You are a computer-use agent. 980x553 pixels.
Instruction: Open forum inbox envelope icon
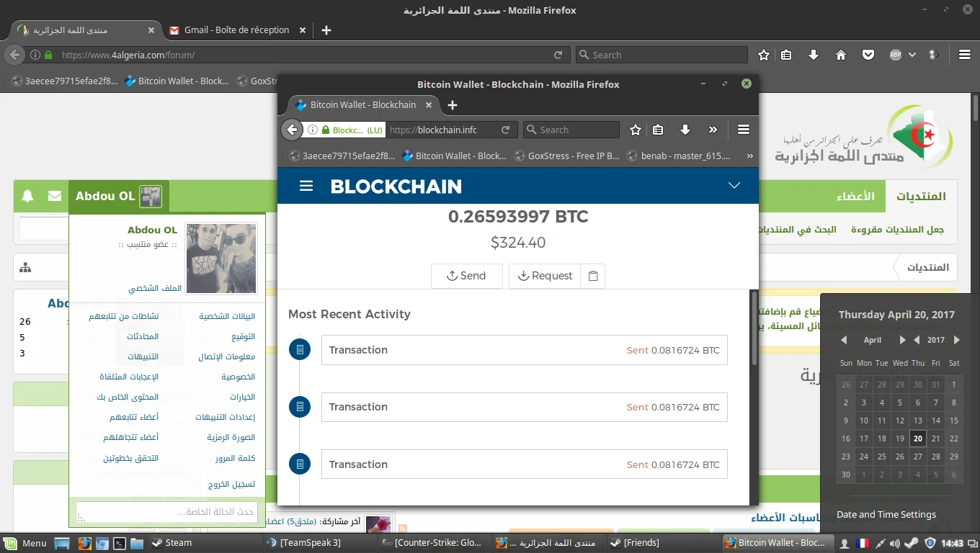55,196
